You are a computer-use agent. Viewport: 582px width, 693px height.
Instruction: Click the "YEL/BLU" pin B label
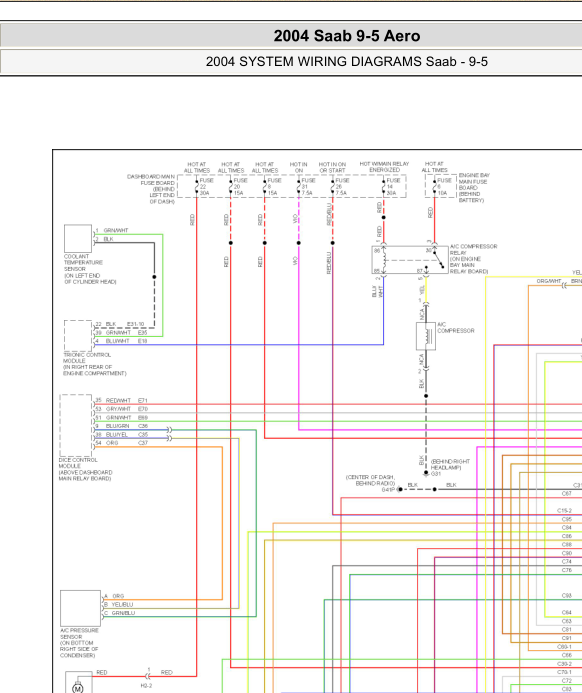pos(122,604)
